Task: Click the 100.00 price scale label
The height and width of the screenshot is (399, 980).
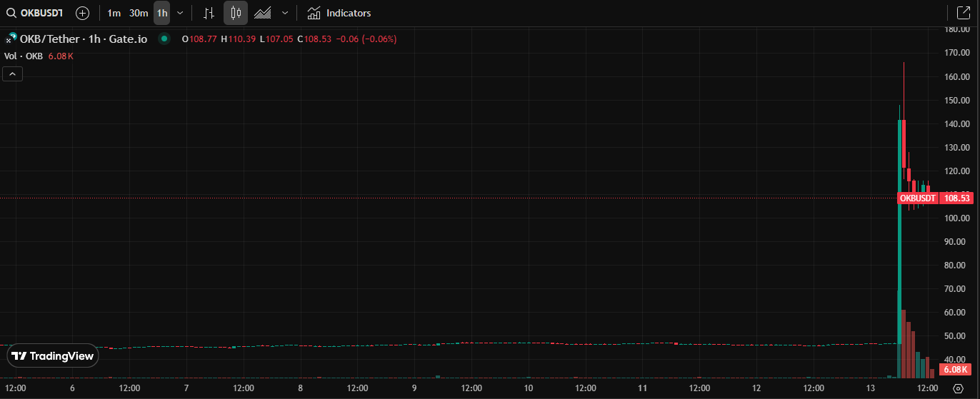Action: (x=956, y=218)
